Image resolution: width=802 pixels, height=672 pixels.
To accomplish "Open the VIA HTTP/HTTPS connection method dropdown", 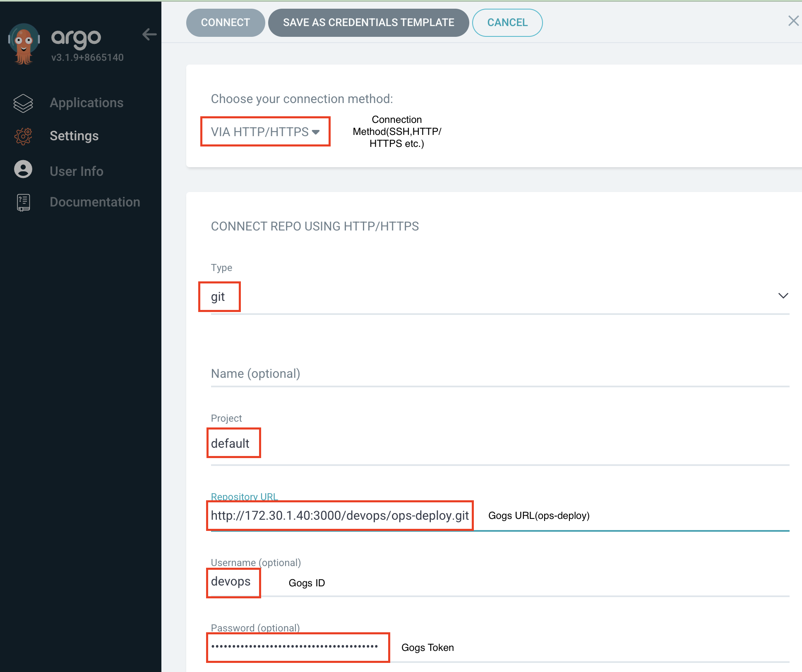I will click(265, 132).
